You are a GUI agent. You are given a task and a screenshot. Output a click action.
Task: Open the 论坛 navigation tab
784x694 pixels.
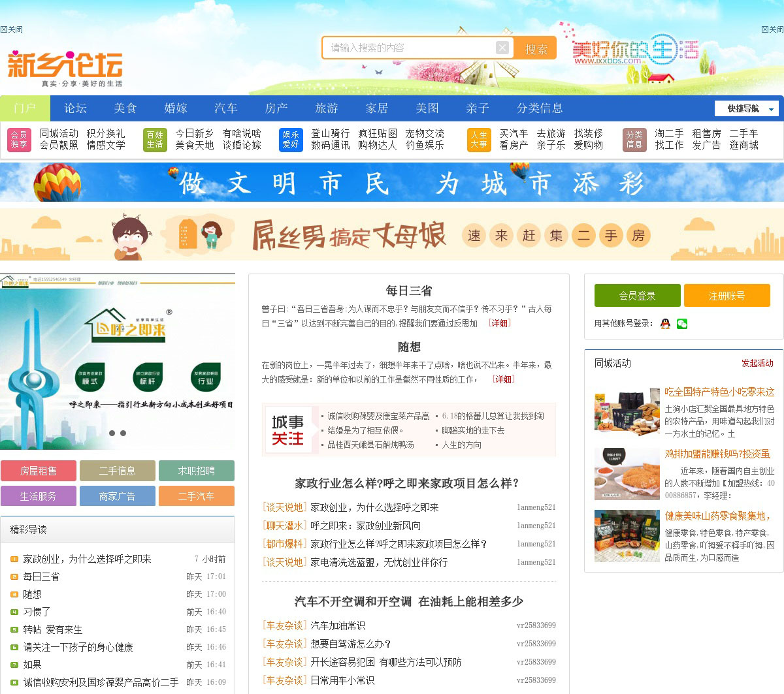[x=75, y=108]
